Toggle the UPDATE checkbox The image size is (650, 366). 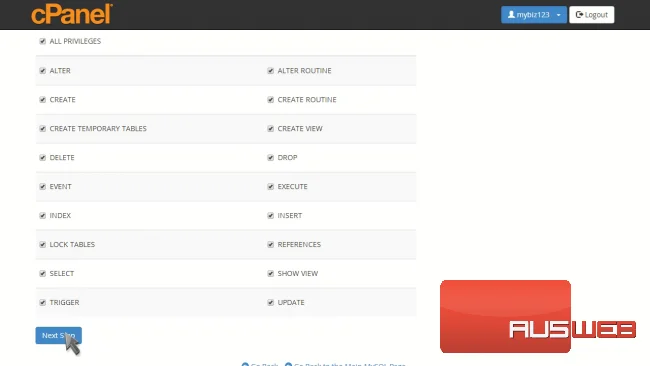271,303
